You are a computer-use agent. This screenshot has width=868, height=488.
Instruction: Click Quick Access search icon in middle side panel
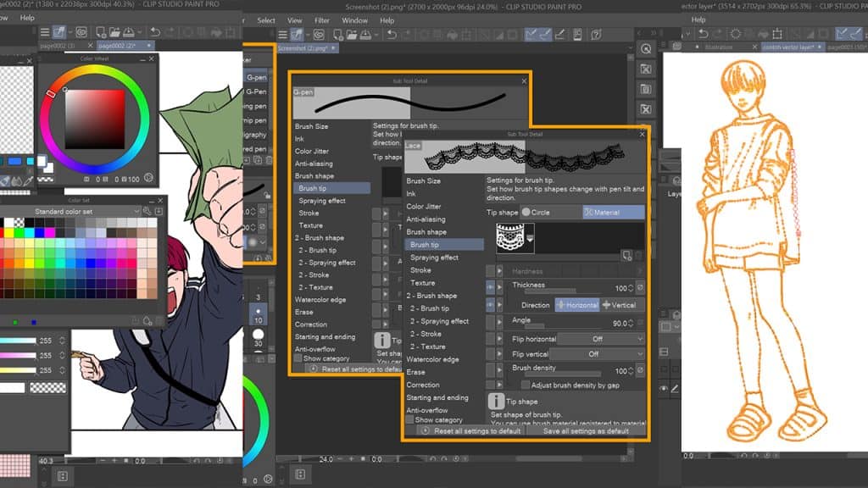645,48
